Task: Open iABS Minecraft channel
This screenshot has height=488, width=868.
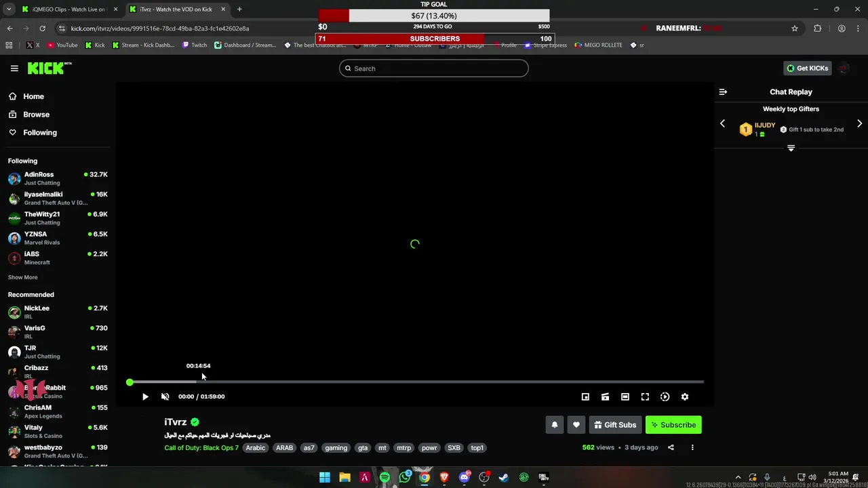Action: pyautogui.click(x=58, y=258)
